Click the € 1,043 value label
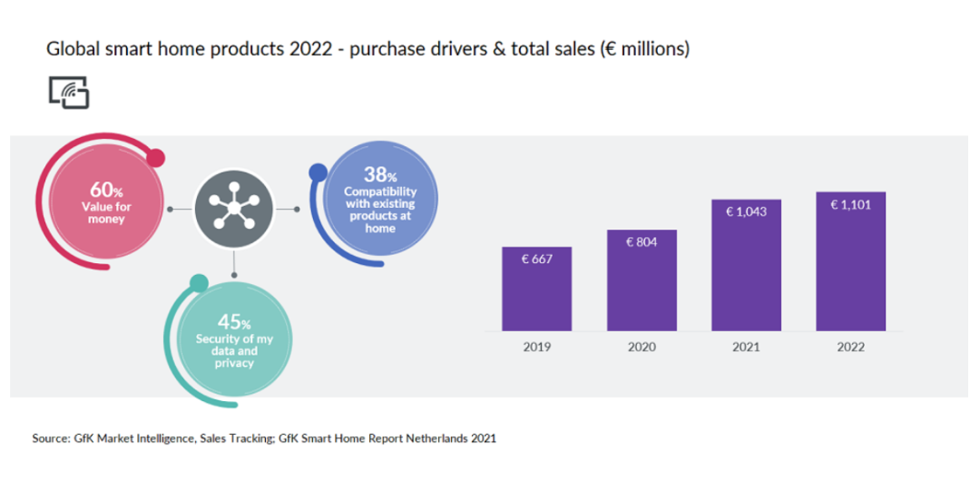The image size is (980, 481). pyautogui.click(x=747, y=211)
